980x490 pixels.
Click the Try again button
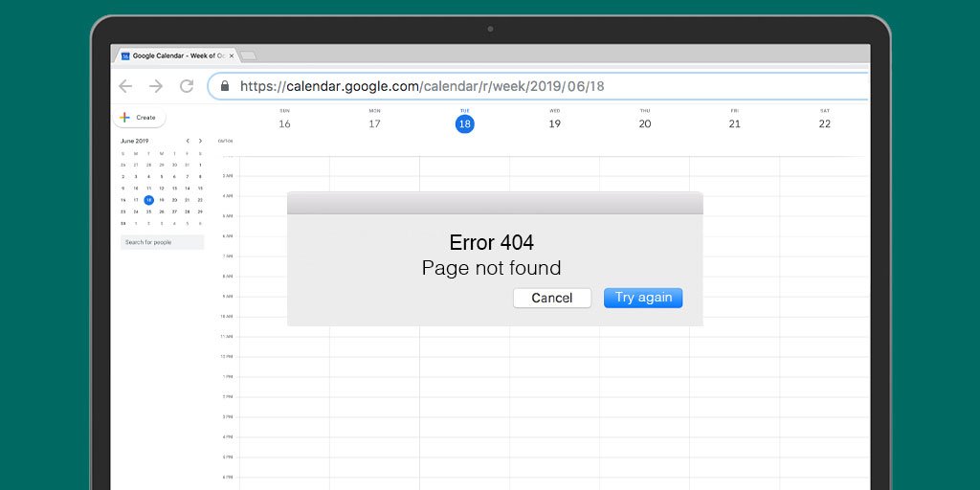(643, 298)
